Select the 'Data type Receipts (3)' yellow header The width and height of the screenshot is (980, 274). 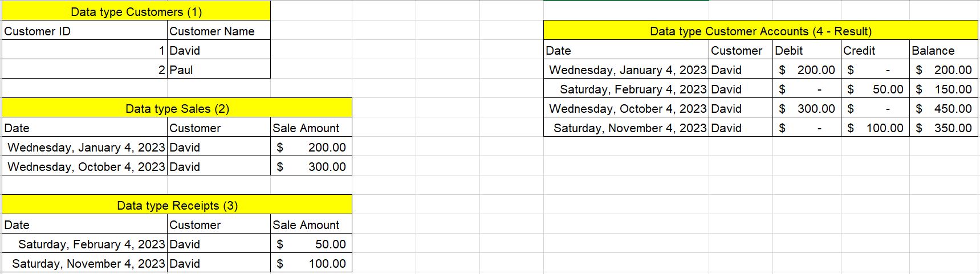click(177, 205)
